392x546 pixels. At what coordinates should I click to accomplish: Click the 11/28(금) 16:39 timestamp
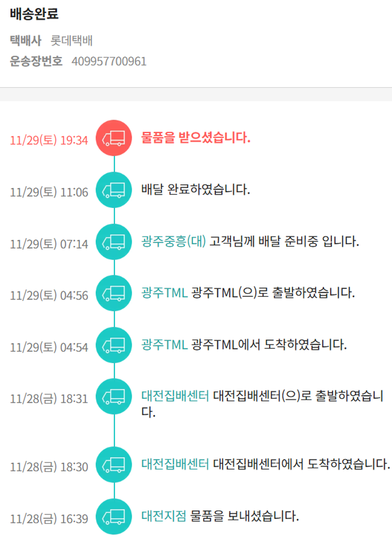[x=49, y=519]
